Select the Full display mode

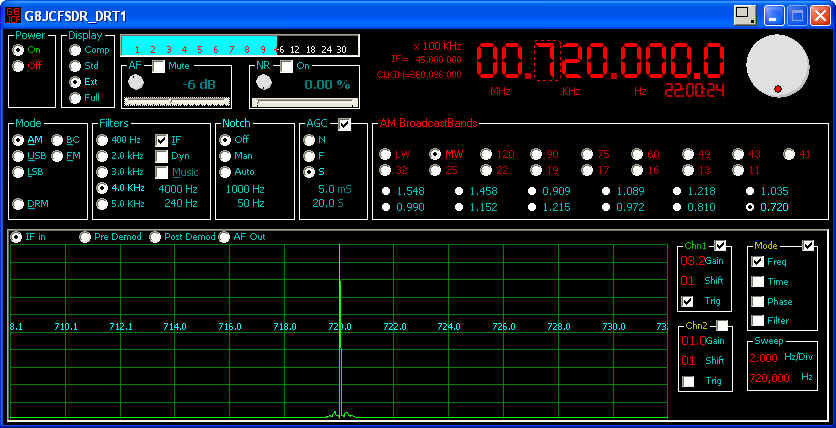[74, 97]
